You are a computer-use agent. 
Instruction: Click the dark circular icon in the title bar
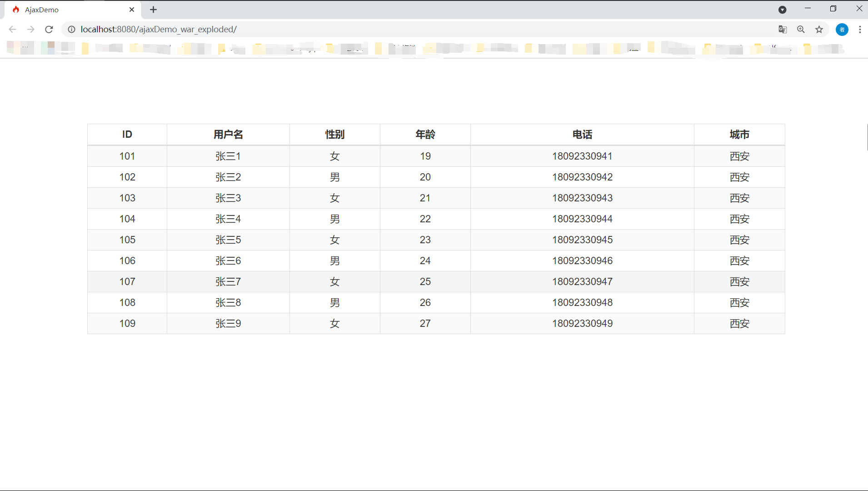click(x=783, y=9)
